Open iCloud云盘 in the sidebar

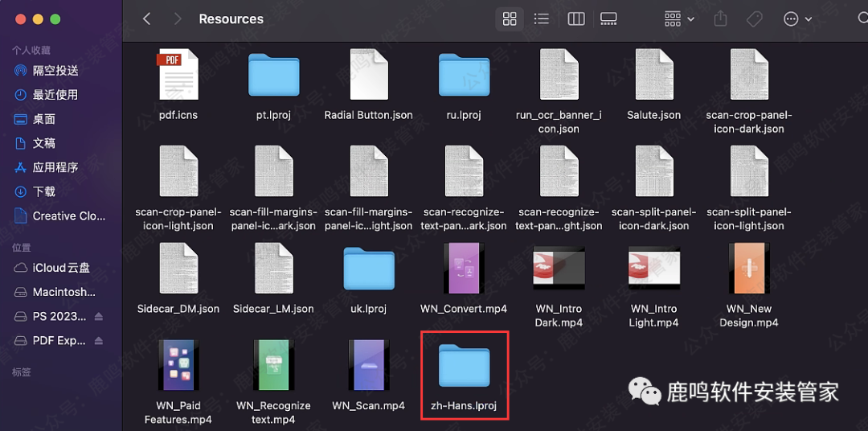pos(61,268)
